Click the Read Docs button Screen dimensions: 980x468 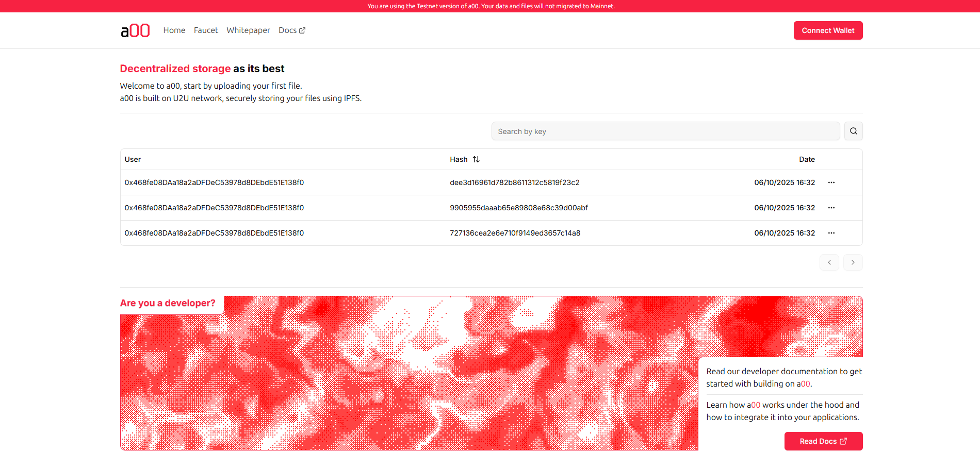[x=823, y=441]
